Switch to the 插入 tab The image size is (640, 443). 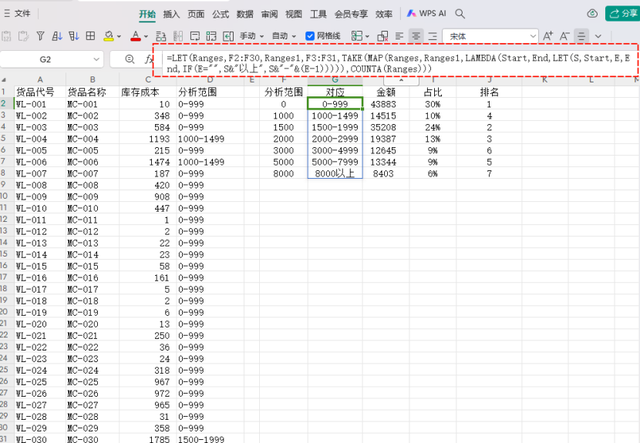click(171, 14)
